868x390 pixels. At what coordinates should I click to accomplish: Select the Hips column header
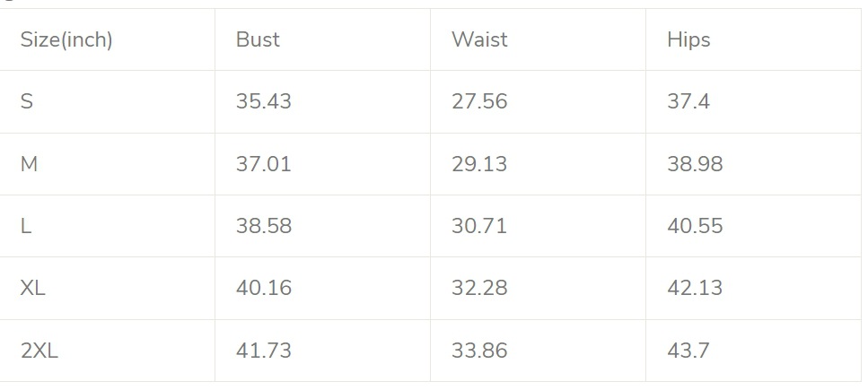click(x=688, y=39)
